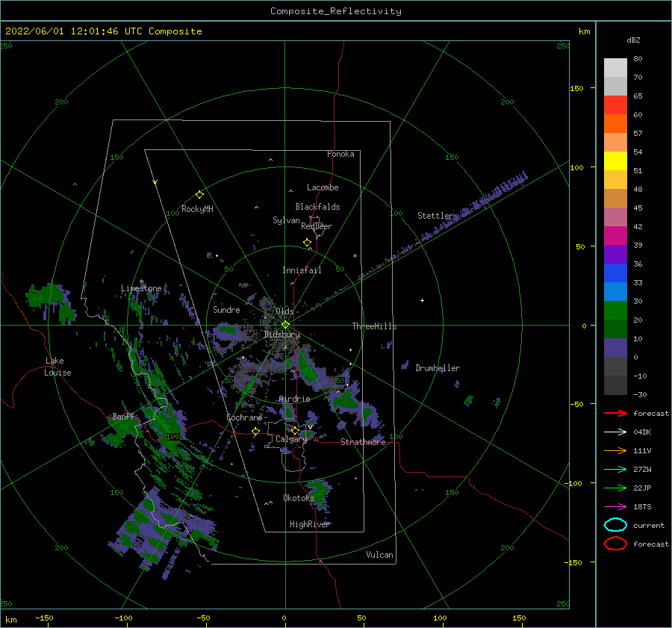672x628 pixels.
Task: Click the Innisfail city label
Action: [x=302, y=270]
